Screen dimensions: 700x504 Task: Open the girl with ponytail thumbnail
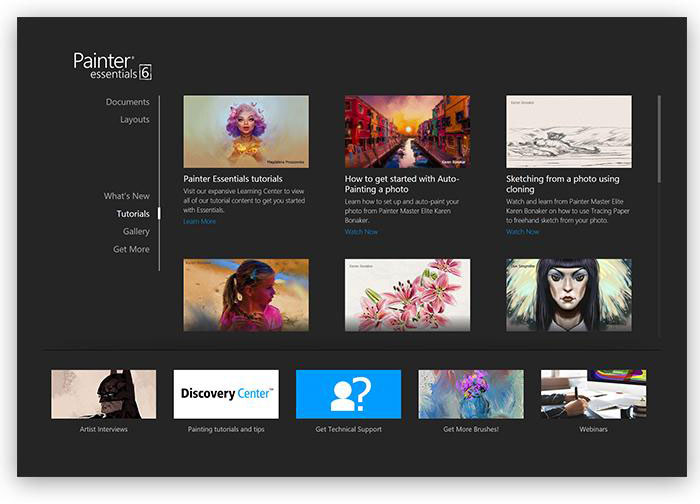click(246, 295)
